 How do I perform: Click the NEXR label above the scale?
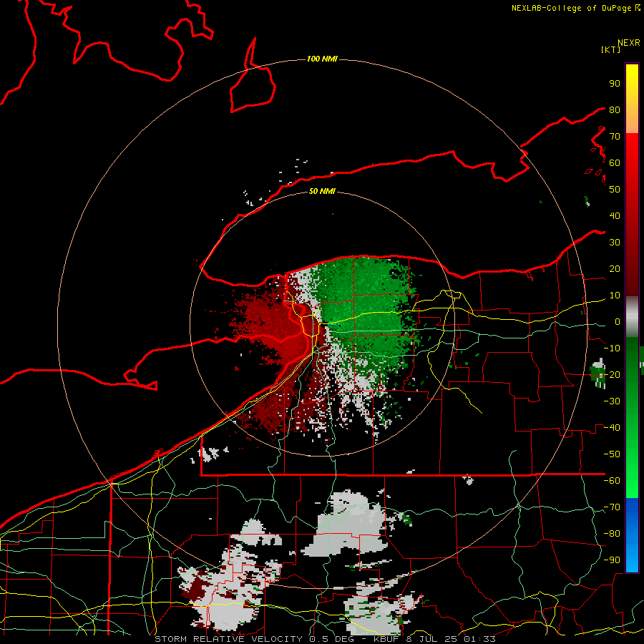click(x=629, y=43)
